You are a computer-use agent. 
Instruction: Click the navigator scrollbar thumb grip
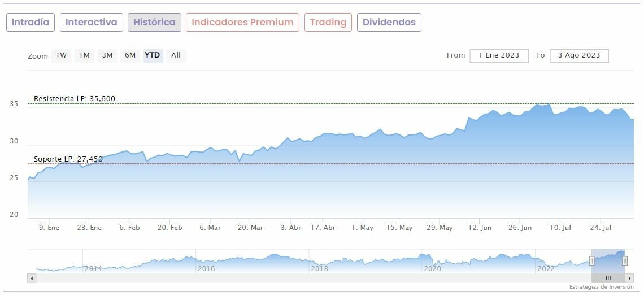click(608, 278)
